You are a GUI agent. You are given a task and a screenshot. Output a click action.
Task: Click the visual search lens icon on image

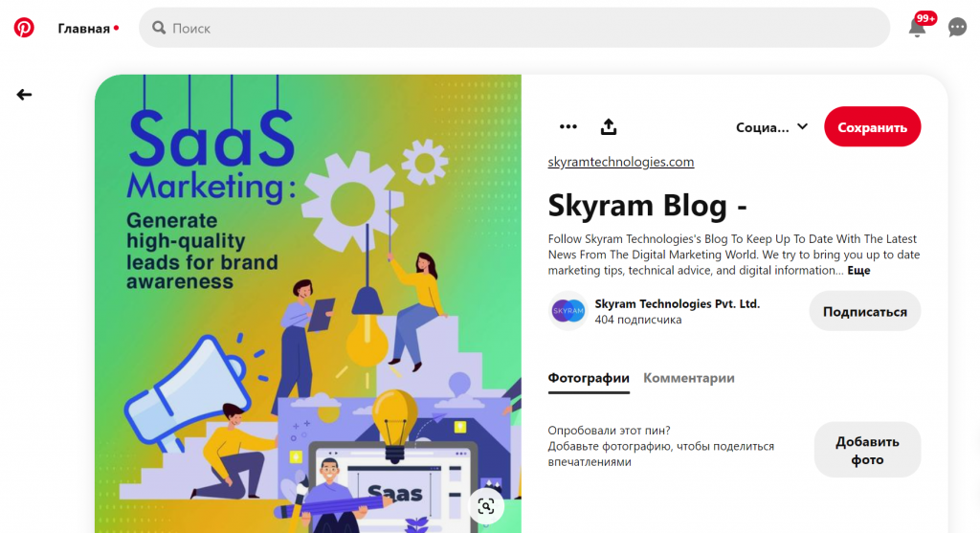coord(485,506)
